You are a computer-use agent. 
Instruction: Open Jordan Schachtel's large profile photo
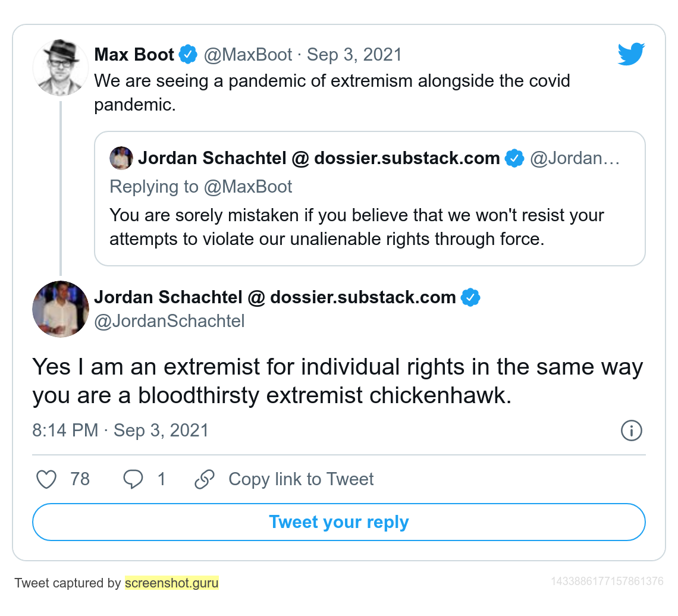60,309
